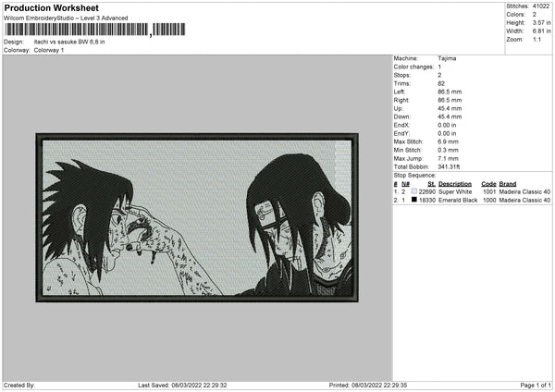Click the 'Created By:' footer label
The image size is (555, 392).
[19, 385]
